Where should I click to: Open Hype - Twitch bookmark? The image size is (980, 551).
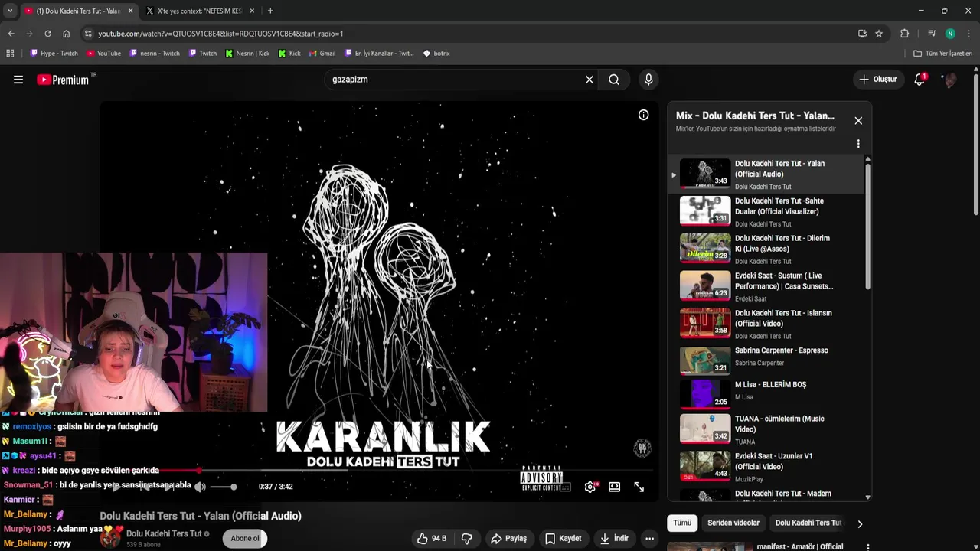pos(54,54)
